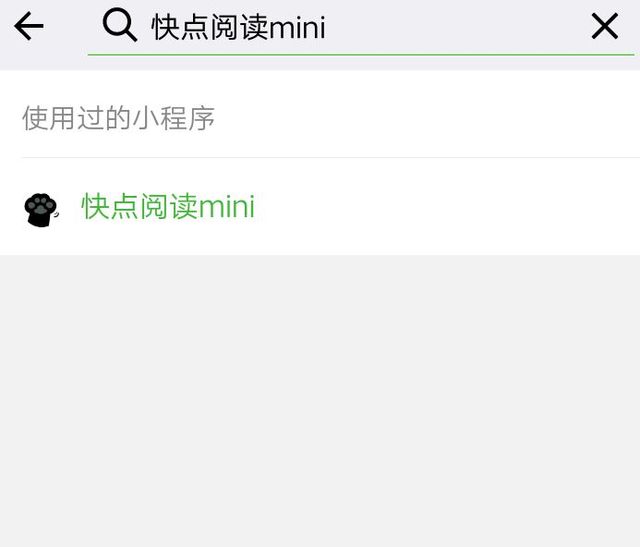Viewport: 640px width, 547px height.
Task: Click the magnifying glass search icon
Action: tap(120, 25)
